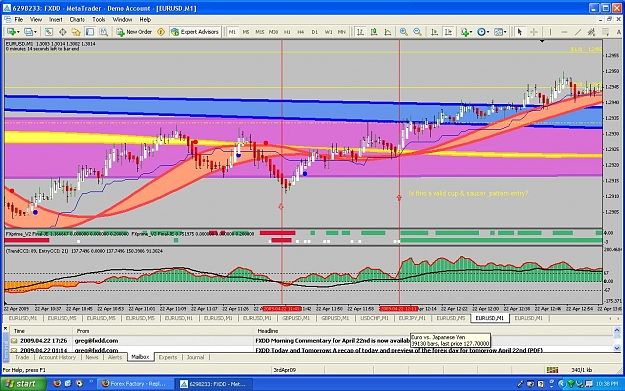The image size is (625, 391).
Task: Toggle the Expert Advisors button
Action: click(x=195, y=32)
